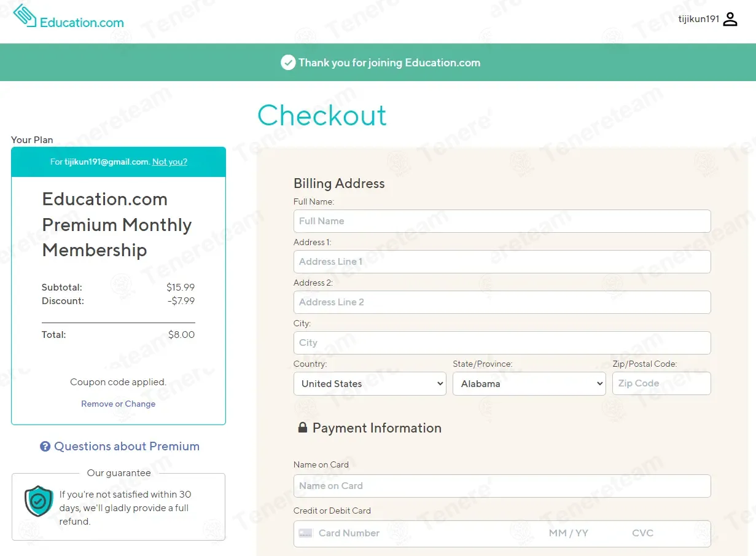
Task: Select the Address Line 2 field
Action: click(502, 302)
